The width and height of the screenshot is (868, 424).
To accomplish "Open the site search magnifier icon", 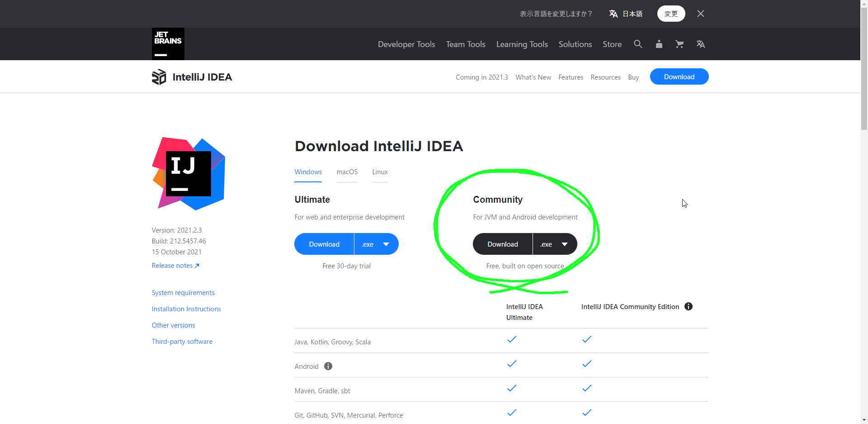I will point(638,44).
